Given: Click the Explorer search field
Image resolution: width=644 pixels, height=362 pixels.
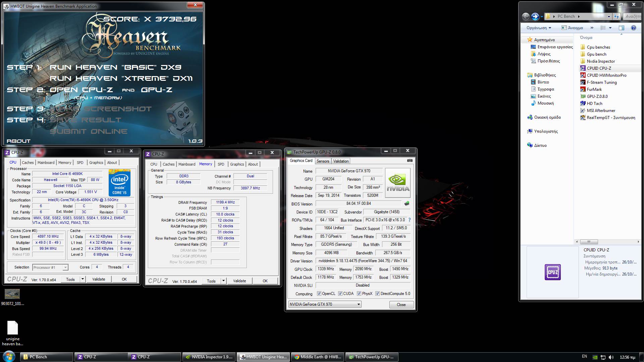Looking at the screenshot, I should 632,16.
